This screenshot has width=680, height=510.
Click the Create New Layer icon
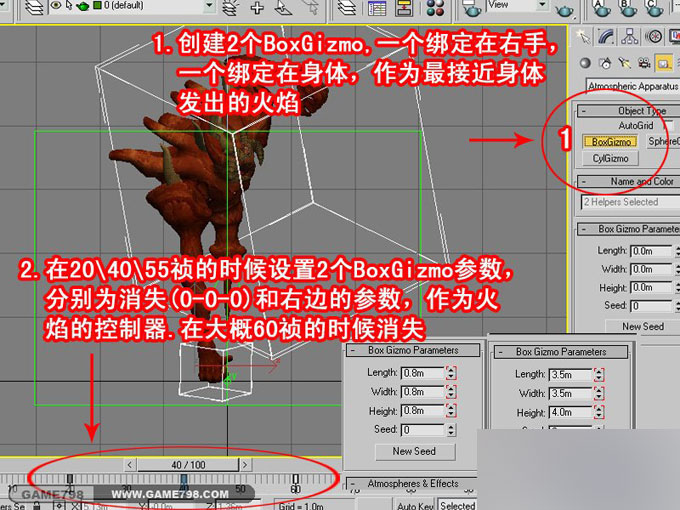click(230, 7)
